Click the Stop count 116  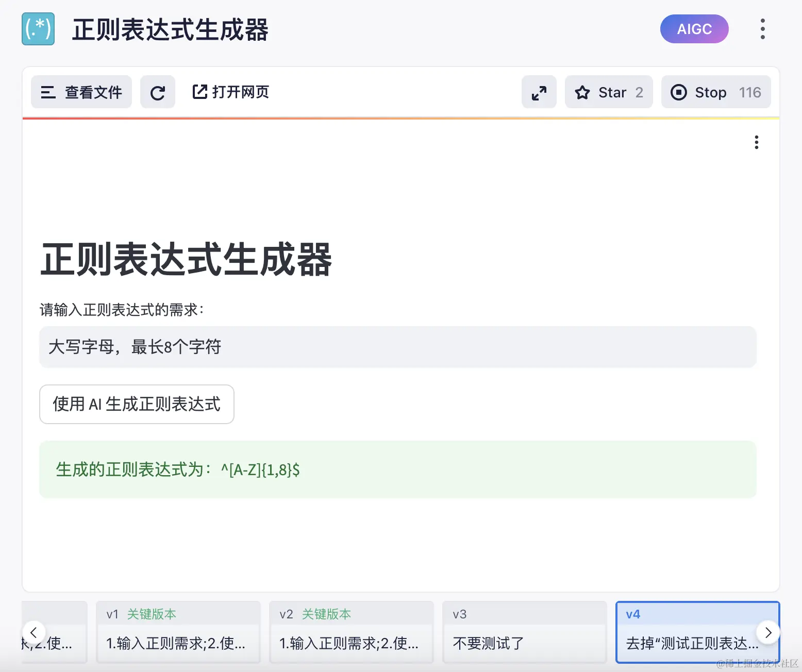point(750,92)
